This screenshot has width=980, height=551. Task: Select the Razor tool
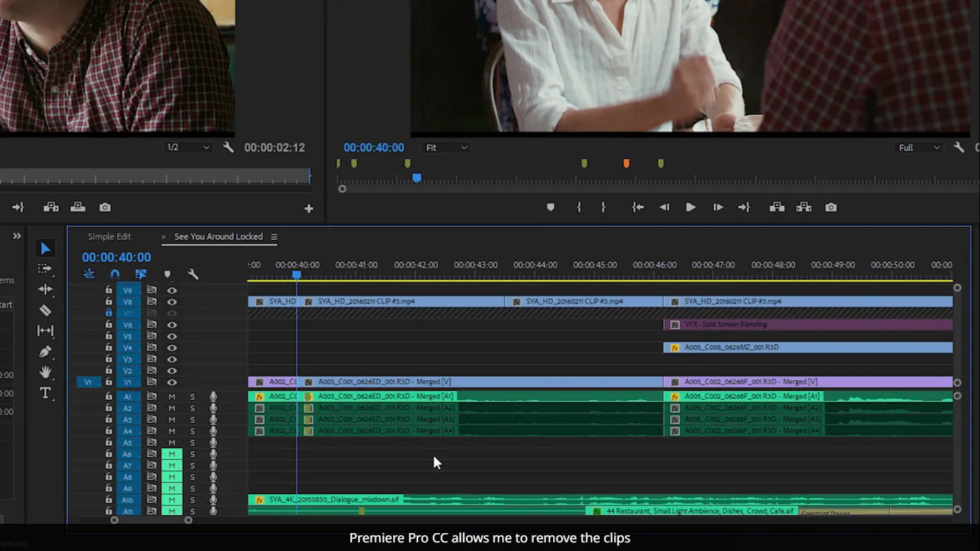pyautogui.click(x=45, y=310)
